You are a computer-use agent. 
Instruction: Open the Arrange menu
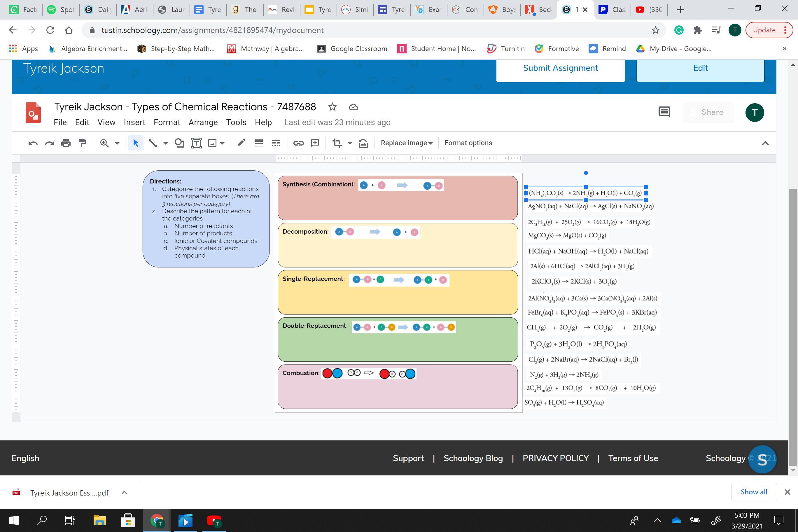point(203,123)
